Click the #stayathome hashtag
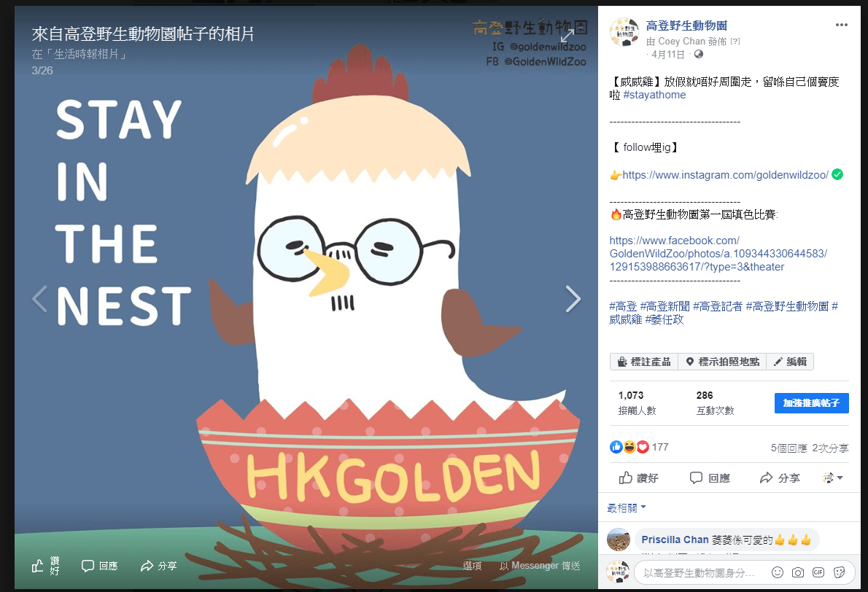This screenshot has height=592, width=868. tap(654, 95)
